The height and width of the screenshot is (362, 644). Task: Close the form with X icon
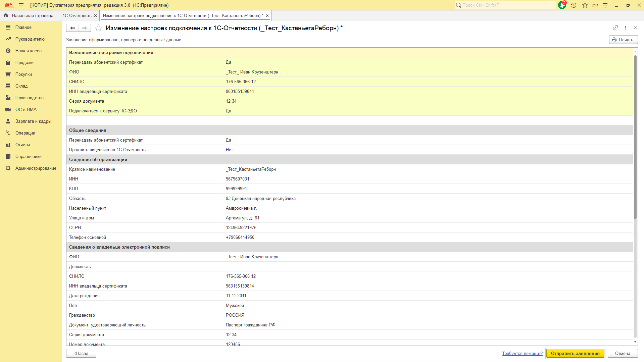pos(635,28)
